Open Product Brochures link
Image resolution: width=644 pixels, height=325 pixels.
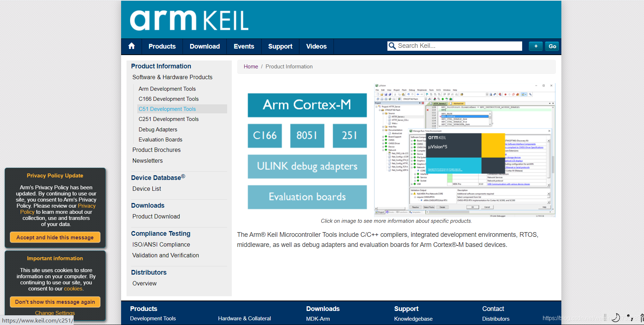156,150
